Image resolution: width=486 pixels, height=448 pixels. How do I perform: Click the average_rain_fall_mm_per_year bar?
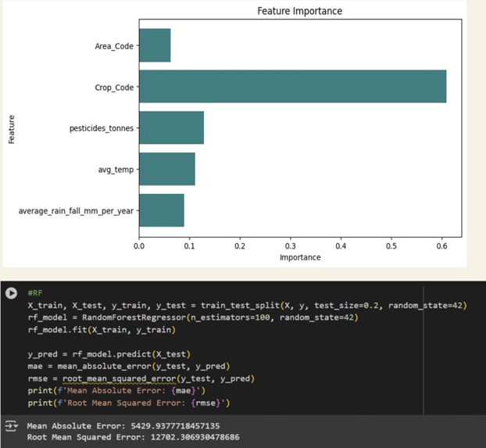162,210
